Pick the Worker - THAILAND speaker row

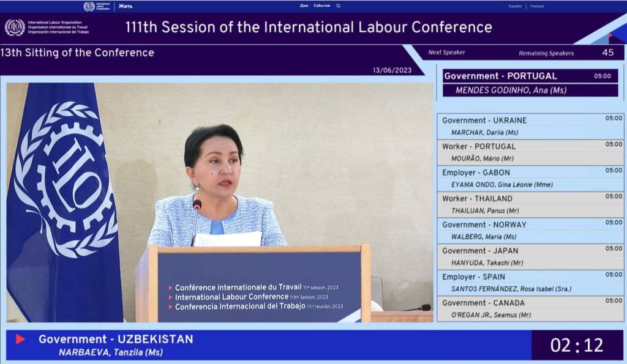coord(530,204)
